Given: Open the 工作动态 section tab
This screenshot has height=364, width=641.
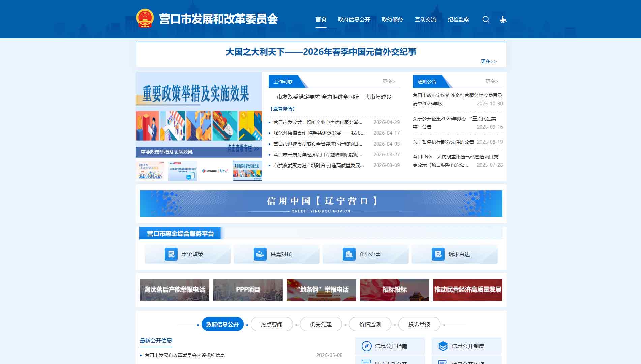Looking at the screenshot, I should point(283,82).
